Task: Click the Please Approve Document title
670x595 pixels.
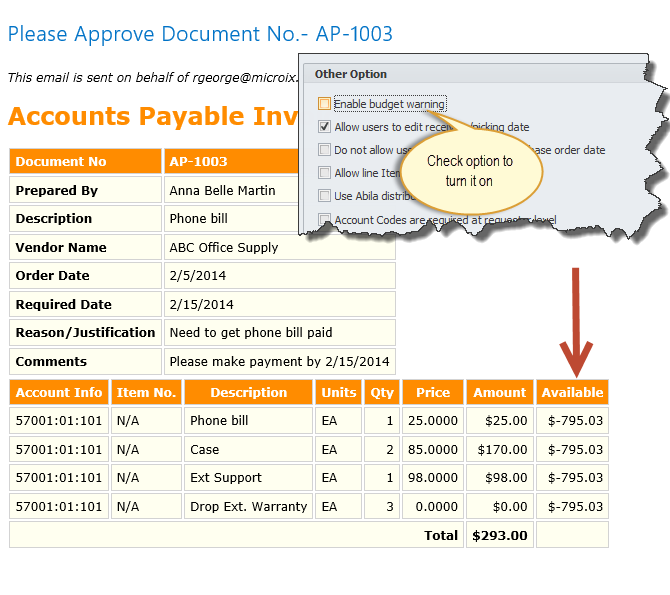Action: (x=200, y=34)
